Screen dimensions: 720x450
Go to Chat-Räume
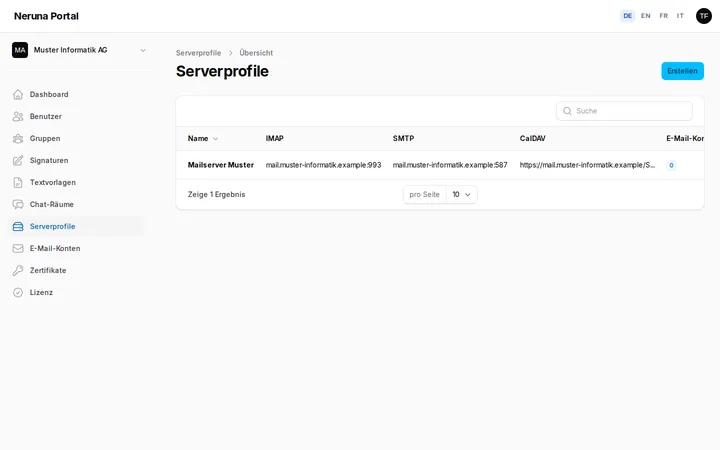coord(77,205)
